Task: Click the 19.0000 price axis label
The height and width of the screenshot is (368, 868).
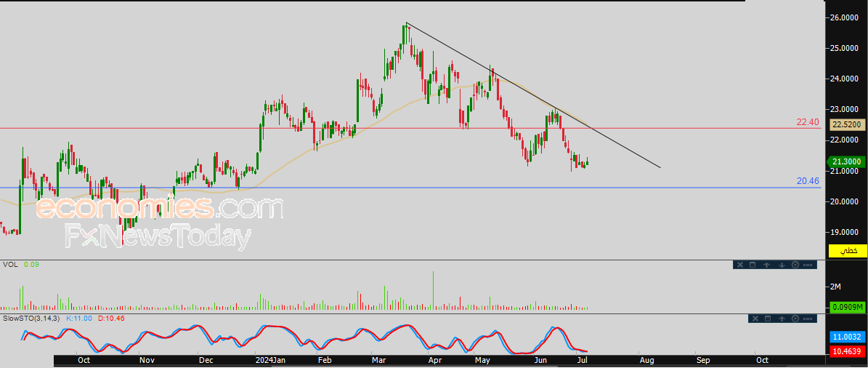Action: [845, 232]
